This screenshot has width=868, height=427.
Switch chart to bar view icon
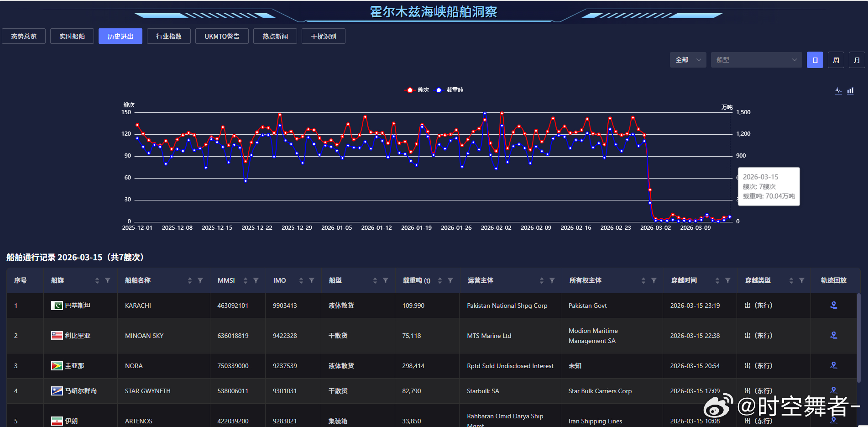pos(850,90)
